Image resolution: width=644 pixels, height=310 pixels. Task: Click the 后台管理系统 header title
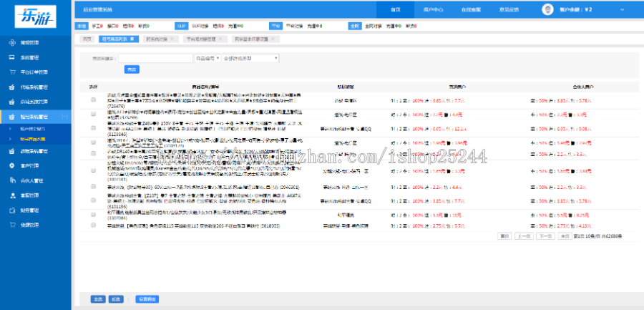[x=97, y=9]
